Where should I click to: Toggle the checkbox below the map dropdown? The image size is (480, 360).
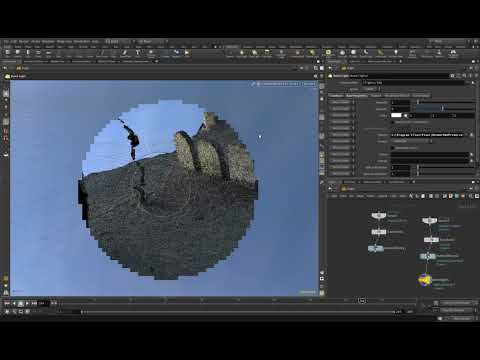point(393,148)
